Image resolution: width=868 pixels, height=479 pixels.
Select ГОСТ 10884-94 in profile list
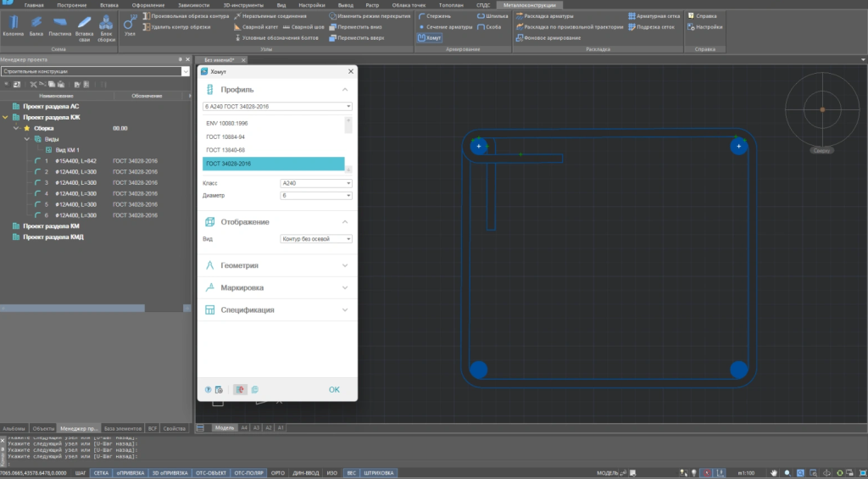(x=225, y=136)
